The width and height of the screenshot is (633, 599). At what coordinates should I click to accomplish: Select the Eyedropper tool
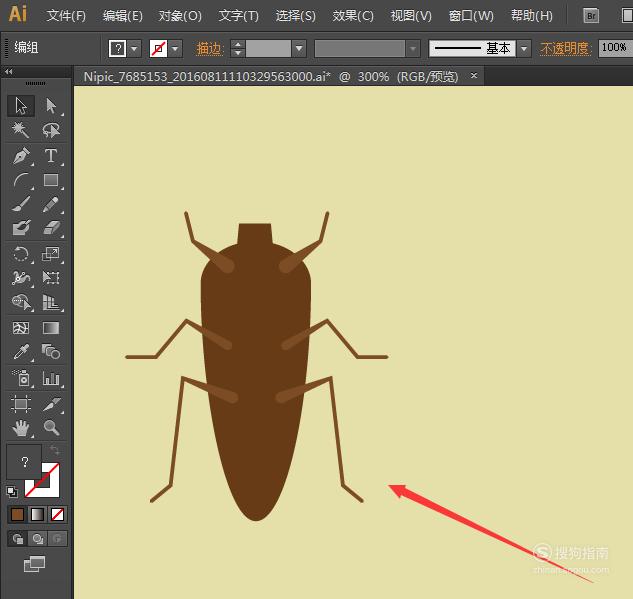tap(21, 352)
